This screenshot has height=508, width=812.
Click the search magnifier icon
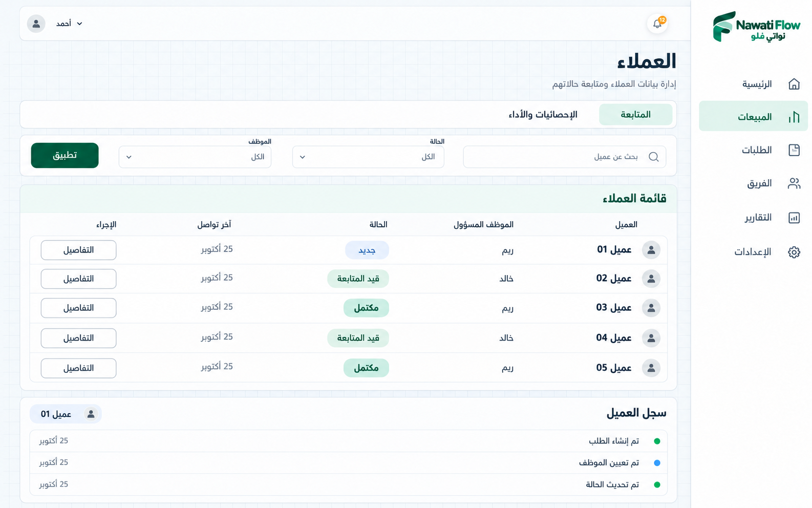tap(654, 157)
